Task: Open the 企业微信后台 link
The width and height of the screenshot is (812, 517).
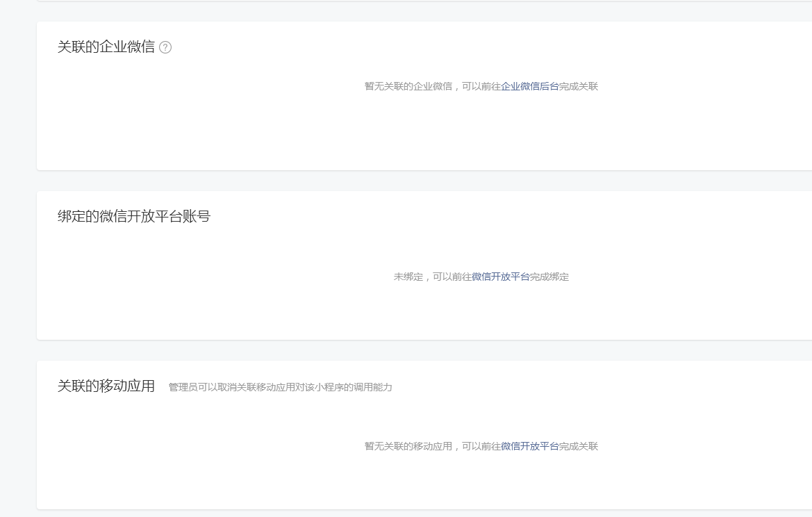Action: tap(530, 86)
